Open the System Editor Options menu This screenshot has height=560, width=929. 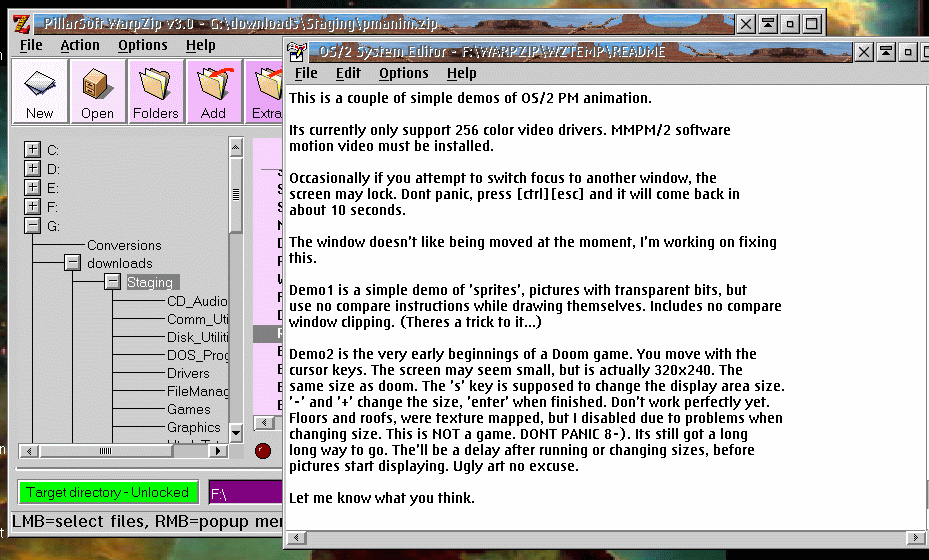coord(404,73)
